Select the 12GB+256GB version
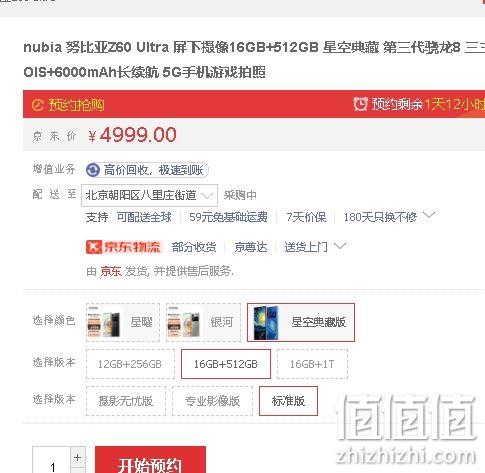This screenshot has height=473, width=485. click(130, 364)
